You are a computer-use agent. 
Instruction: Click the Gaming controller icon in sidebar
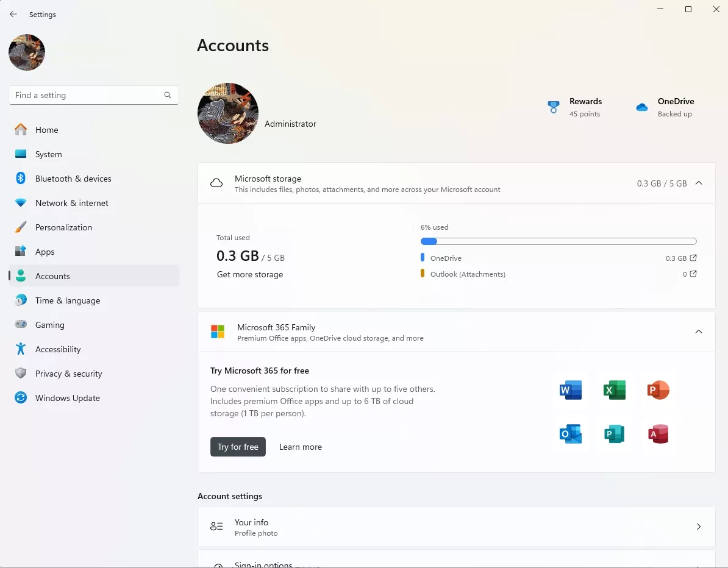[x=21, y=324]
